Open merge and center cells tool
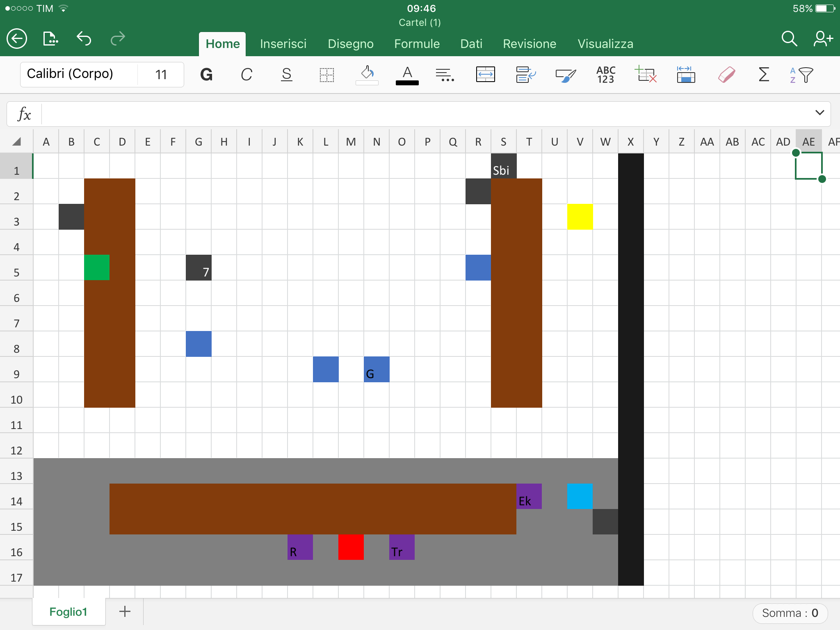 (x=485, y=75)
